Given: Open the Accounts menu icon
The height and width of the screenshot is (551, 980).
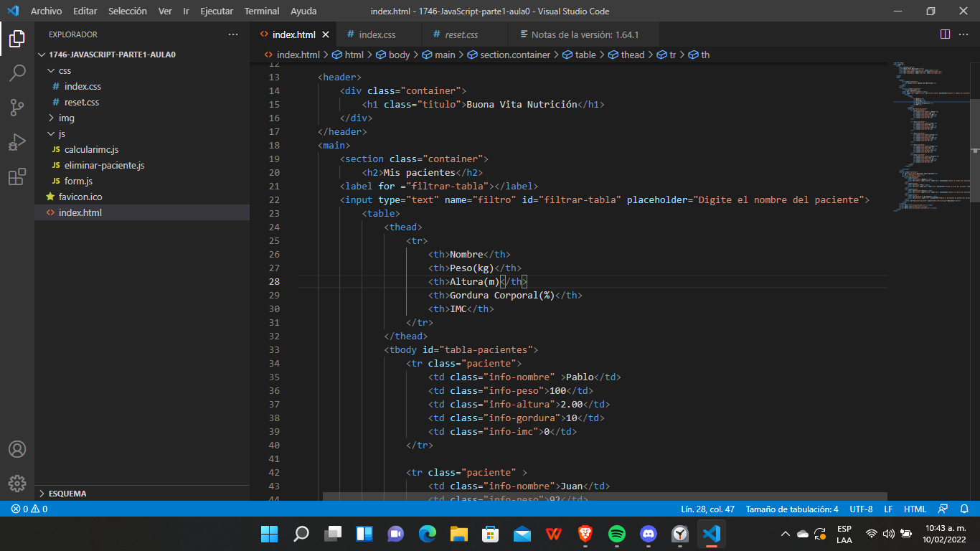Looking at the screenshot, I should click(x=17, y=449).
